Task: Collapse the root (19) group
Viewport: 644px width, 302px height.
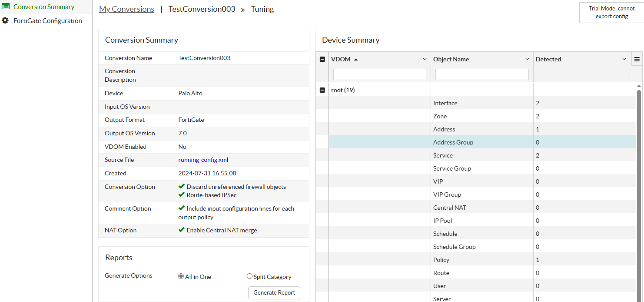Action: [x=322, y=90]
